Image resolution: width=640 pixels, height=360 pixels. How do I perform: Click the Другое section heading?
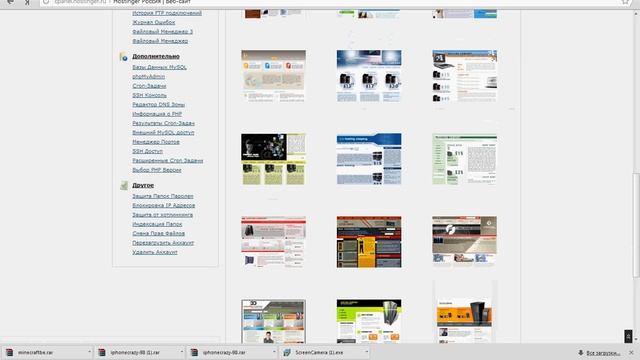point(143,185)
